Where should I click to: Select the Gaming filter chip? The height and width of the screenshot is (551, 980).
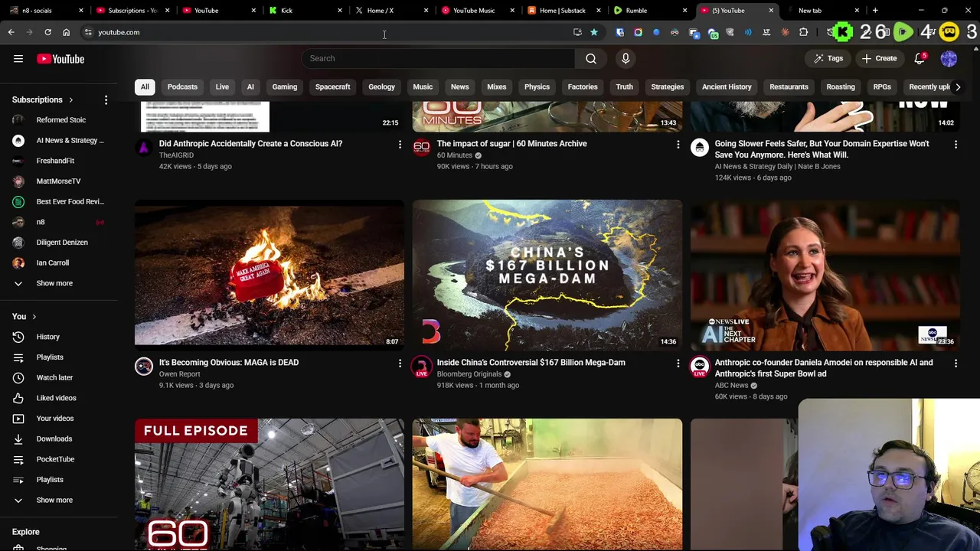tap(284, 87)
